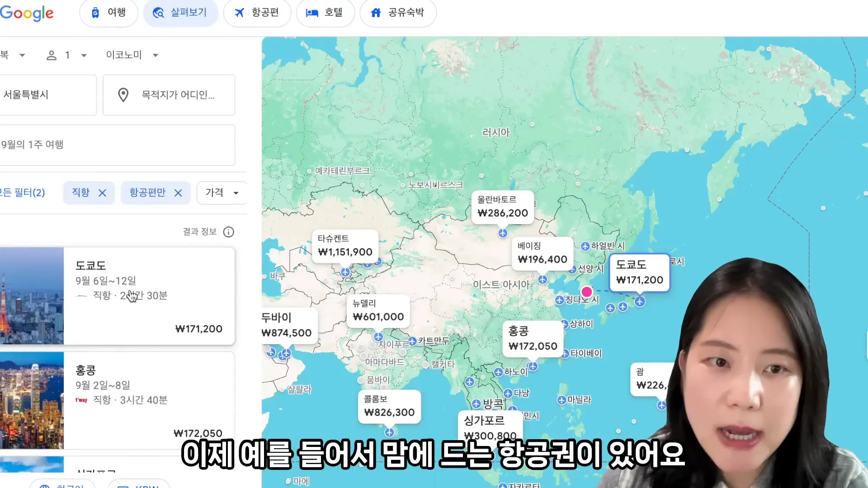Open the 여행 (Travel) tab

click(x=108, y=13)
